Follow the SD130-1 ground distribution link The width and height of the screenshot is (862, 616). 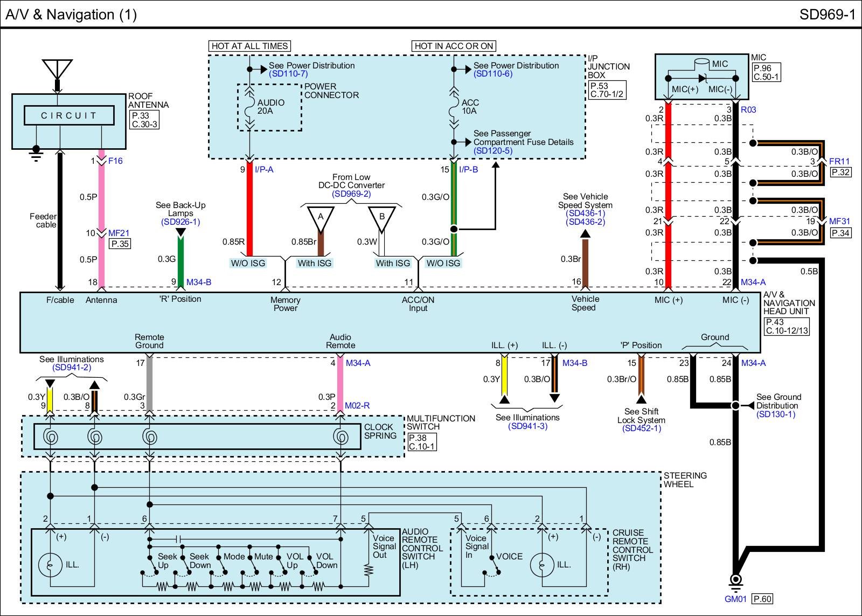pyautogui.click(x=776, y=414)
